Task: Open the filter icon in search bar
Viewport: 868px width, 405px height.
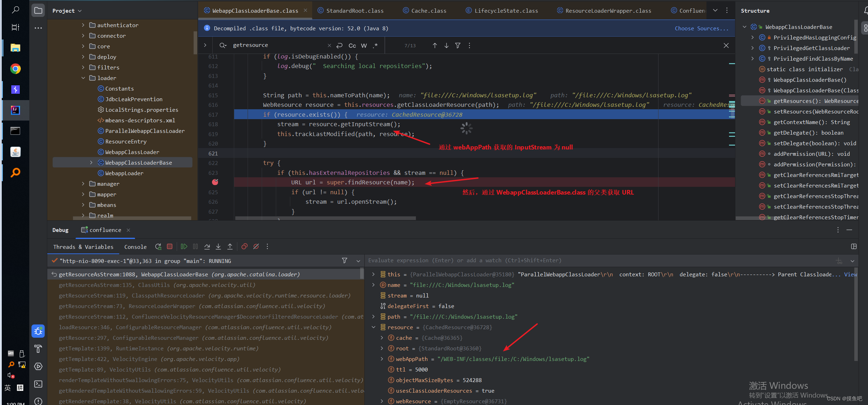Action: tap(457, 45)
